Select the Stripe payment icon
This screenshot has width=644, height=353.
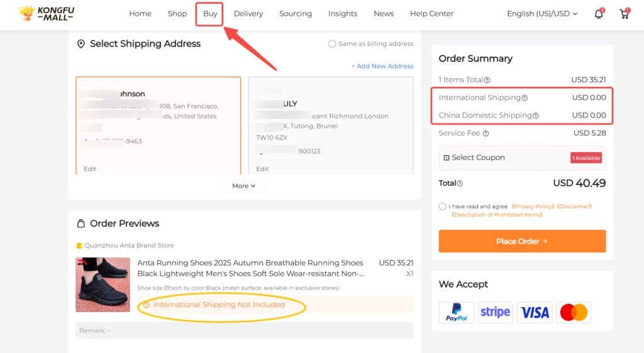pyautogui.click(x=495, y=312)
